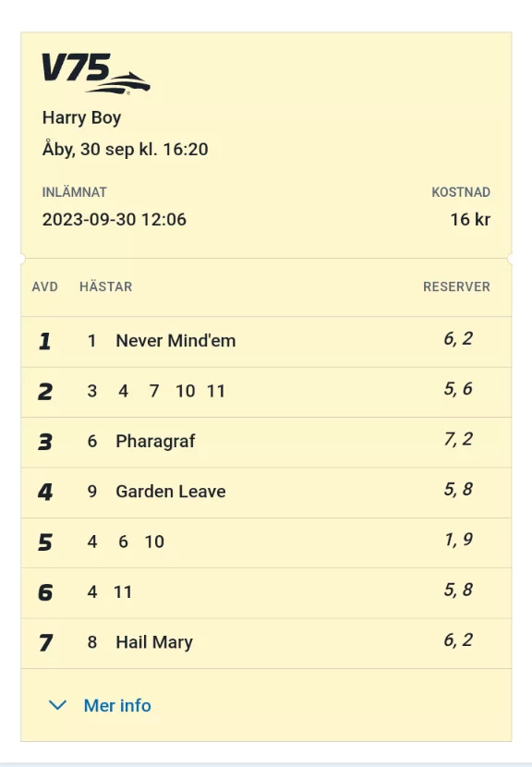Image resolution: width=532 pixels, height=767 pixels.
Task: Expand the Mer info chevron arrow
Action: pyautogui.click(x=57, y=705)
